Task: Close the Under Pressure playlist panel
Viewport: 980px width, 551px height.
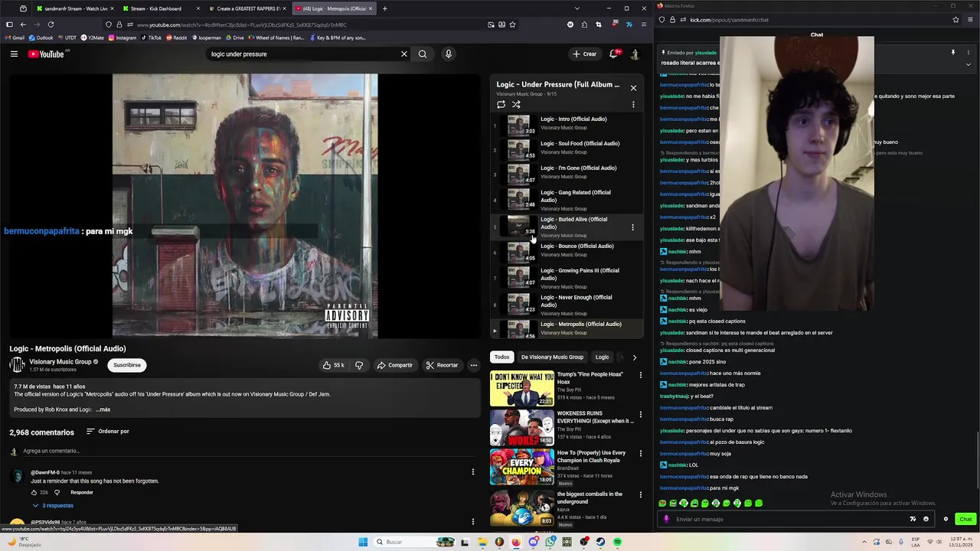Action: click(633, 88)
